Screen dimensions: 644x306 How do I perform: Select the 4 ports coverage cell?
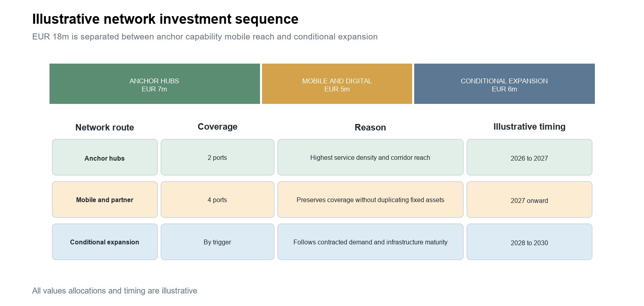pyautogui.click(x=217, y=200)
